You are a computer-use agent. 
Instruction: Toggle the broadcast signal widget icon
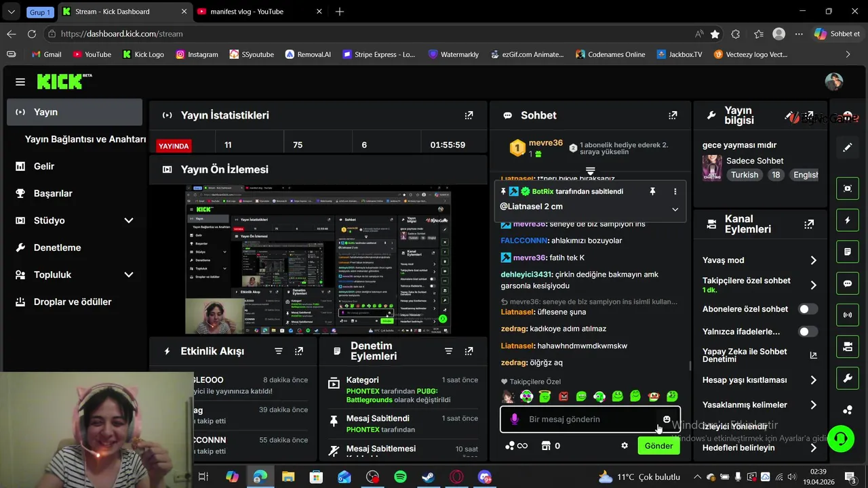848,315
